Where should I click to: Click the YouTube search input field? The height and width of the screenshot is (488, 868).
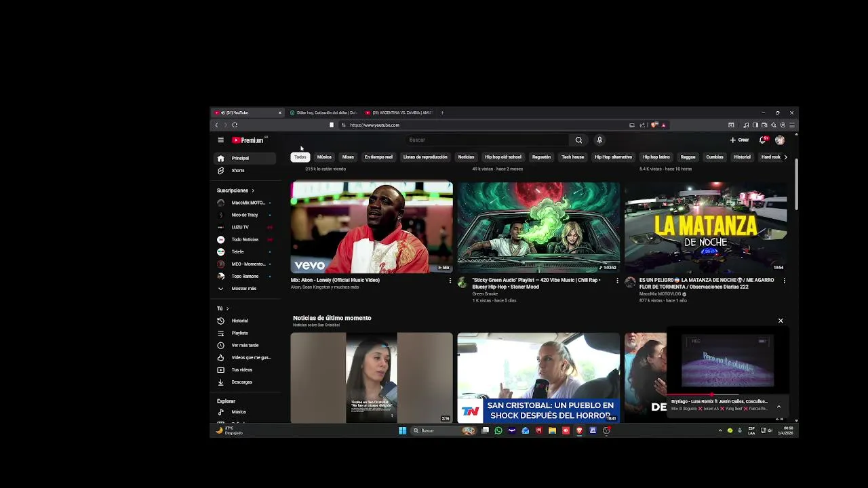487,140
